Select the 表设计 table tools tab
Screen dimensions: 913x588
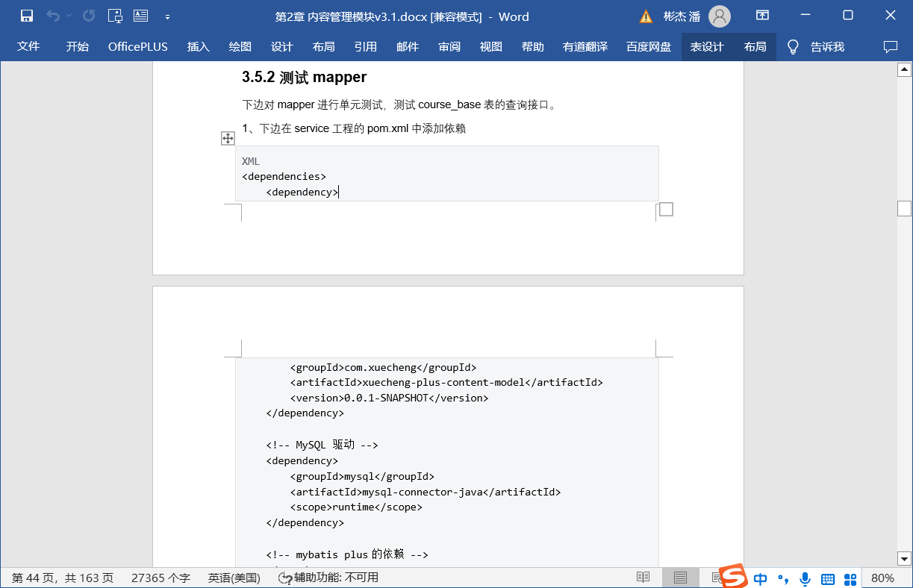click(x=707, y=46)
